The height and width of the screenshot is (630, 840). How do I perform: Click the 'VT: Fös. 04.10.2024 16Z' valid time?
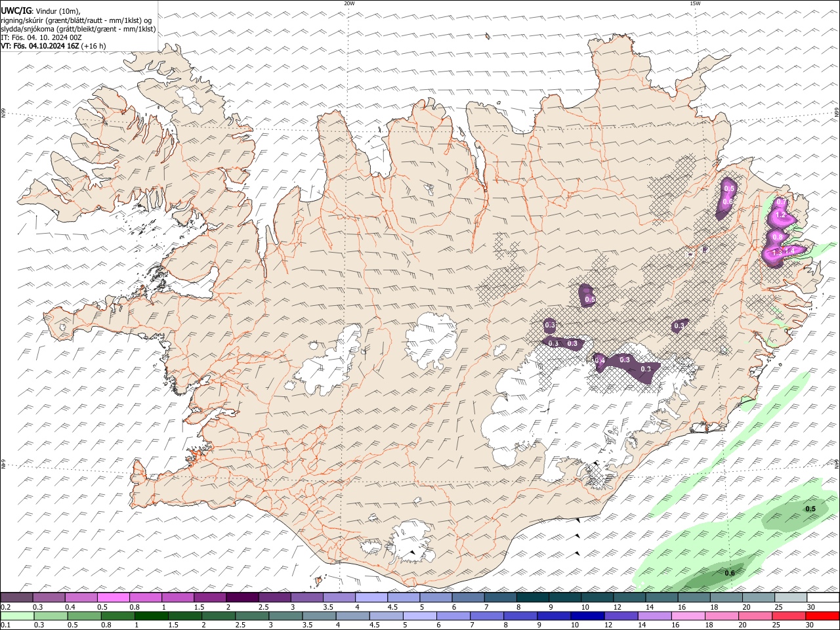(x=40, y=46)
